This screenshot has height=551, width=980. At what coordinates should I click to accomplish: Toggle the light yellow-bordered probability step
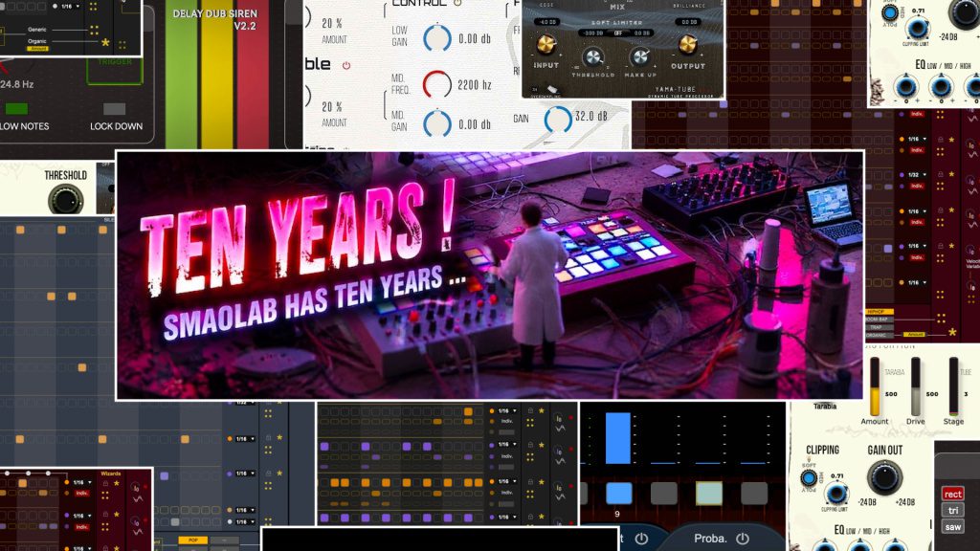709,493
